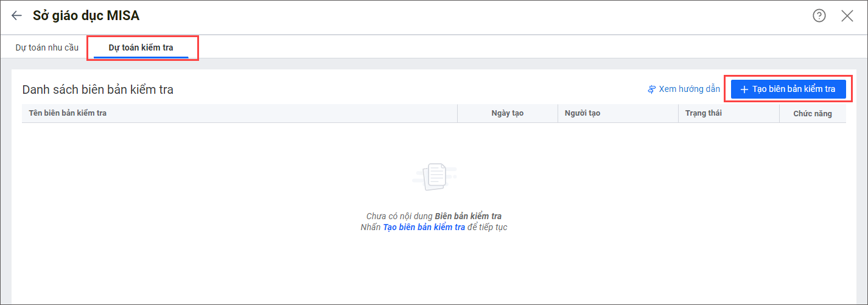Click the plus icon on the create button
The width and height of the screenshot is (868, 305).
(x=744, y=89)
